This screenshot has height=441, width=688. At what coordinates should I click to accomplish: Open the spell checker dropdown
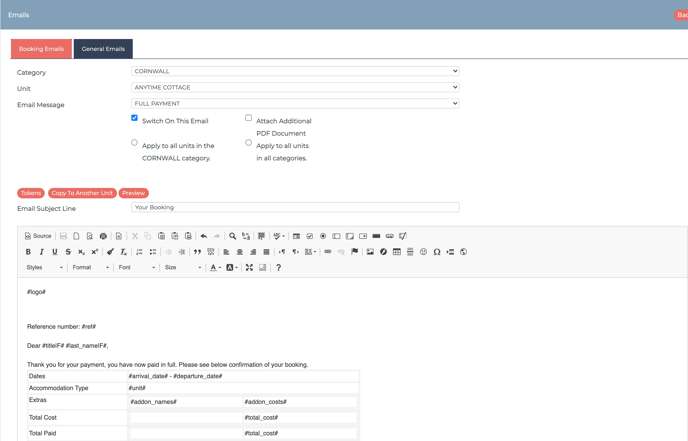tap(279, 236)
